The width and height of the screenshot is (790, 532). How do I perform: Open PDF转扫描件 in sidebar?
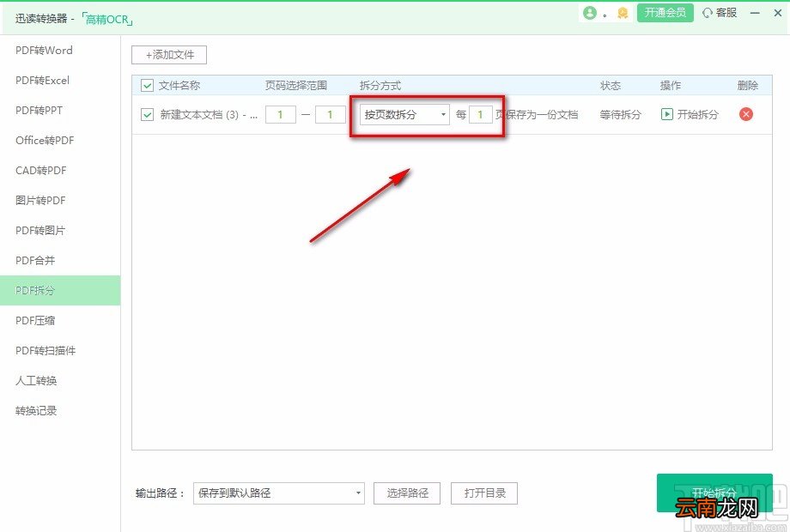pos(46,350)
